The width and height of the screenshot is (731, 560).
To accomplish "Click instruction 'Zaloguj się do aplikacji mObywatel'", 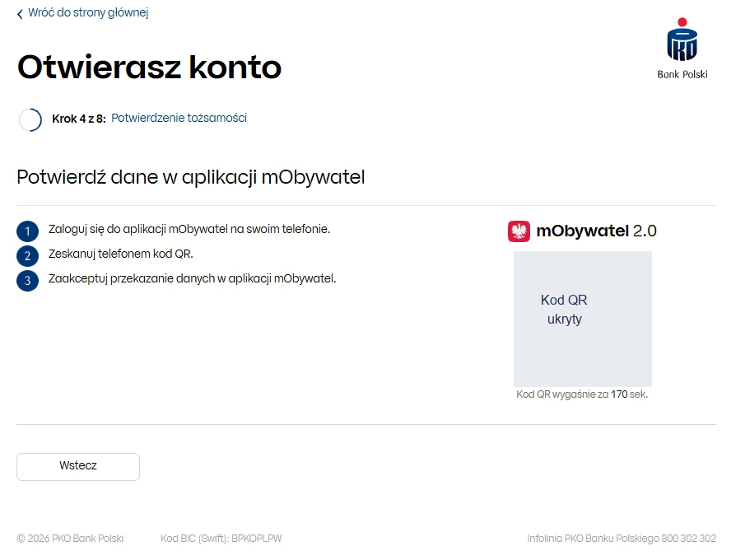I will click(x=189, y=230).
